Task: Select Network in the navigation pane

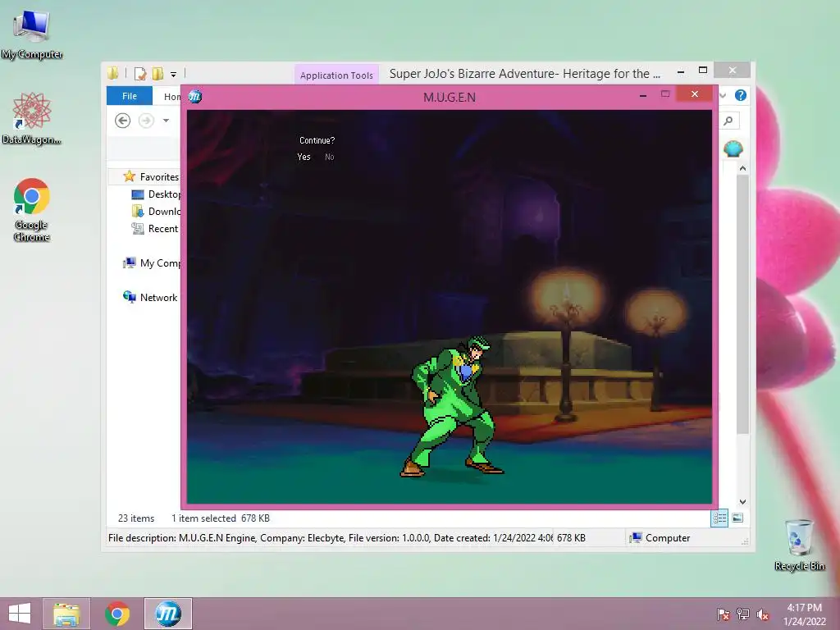Action: point(150,297)
